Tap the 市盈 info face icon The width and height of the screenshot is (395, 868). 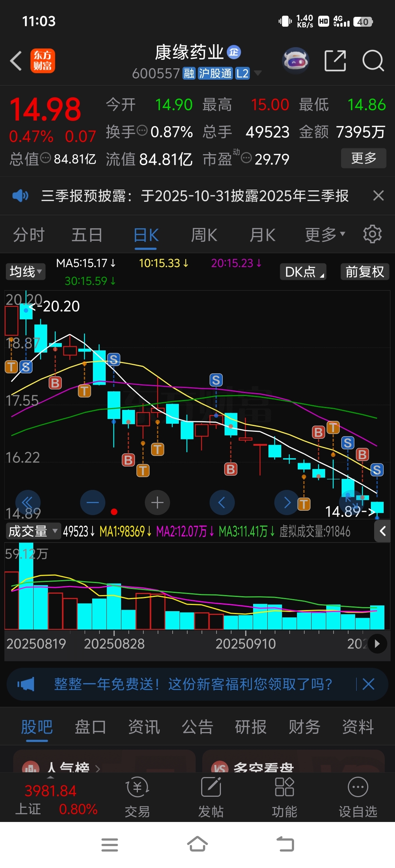click(247, 158)
